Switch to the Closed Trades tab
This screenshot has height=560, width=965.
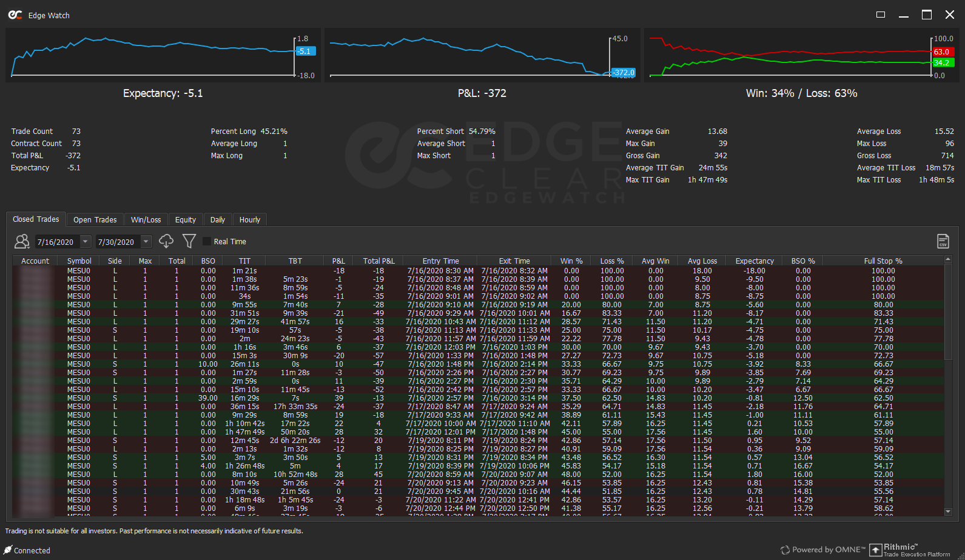point(36,219)
